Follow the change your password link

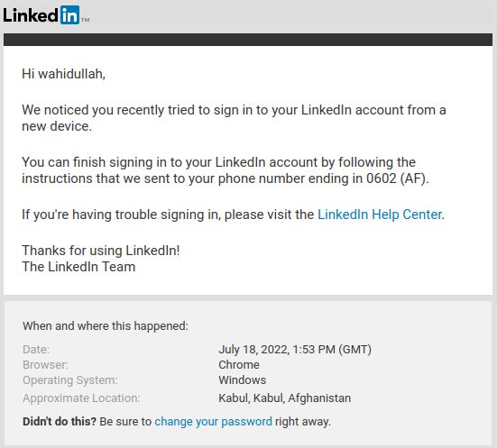(x=213, y=421)
